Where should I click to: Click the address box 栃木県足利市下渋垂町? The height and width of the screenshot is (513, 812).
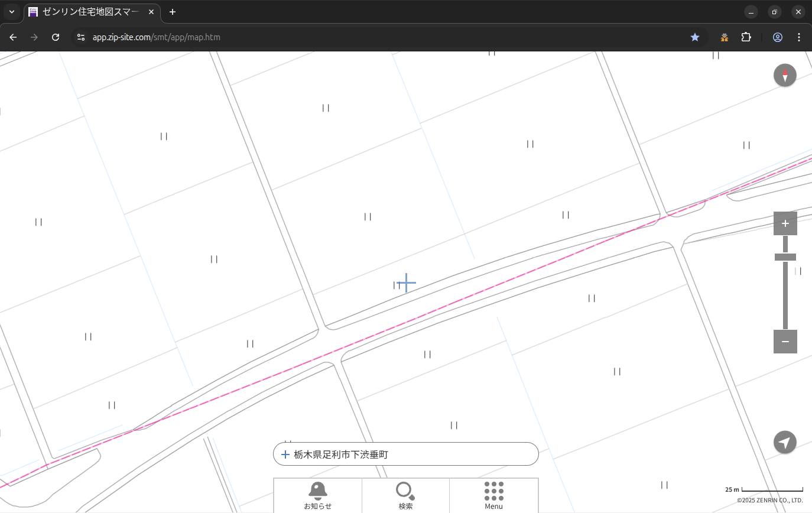405,454
